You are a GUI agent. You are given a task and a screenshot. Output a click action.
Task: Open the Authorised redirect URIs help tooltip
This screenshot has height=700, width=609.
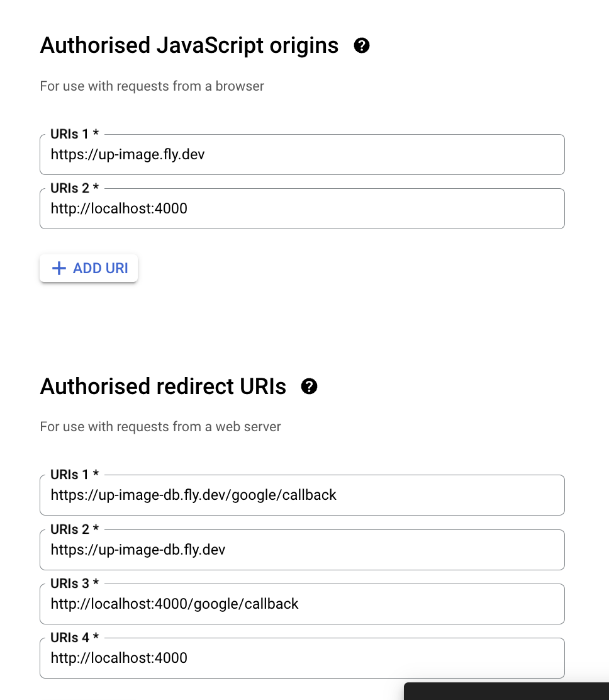(310, 387)
